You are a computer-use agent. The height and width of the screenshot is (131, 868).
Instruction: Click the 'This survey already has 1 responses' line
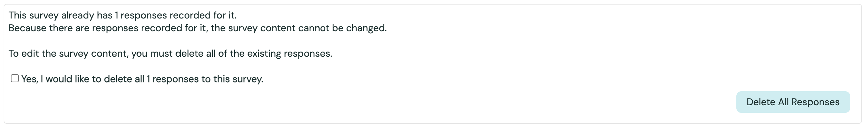[x=122, y=15]
